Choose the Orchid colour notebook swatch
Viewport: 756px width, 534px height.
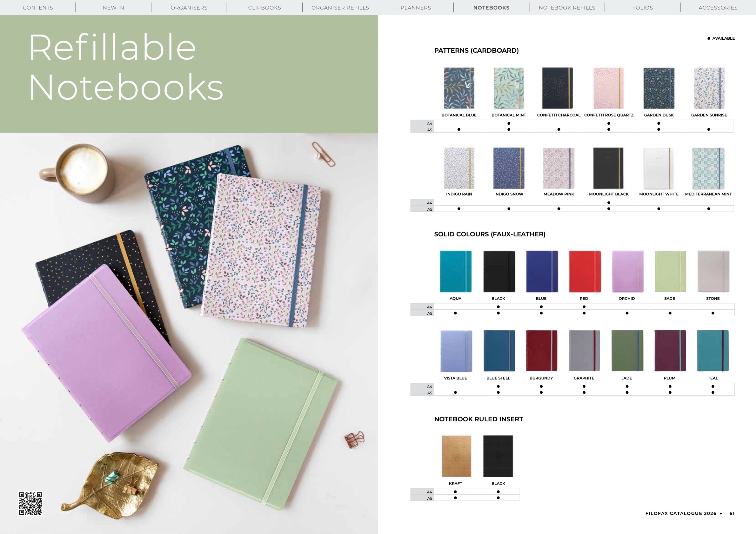627,271
